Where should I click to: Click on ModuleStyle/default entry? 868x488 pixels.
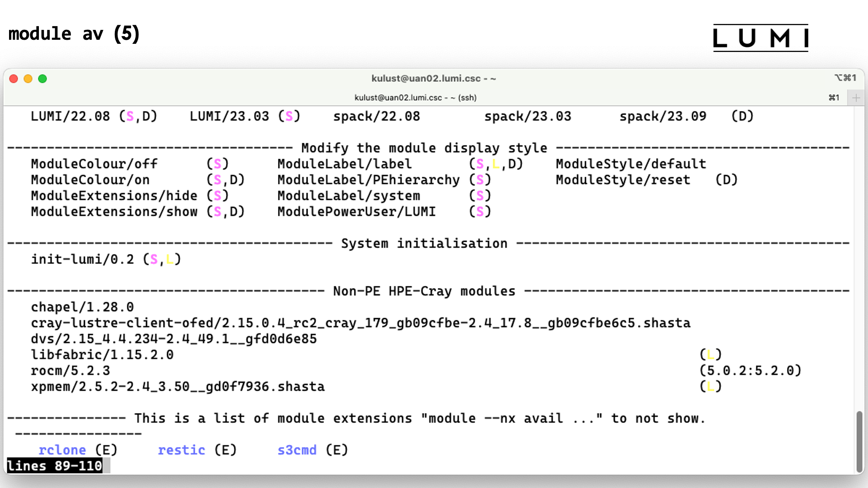tap(631, 164)
